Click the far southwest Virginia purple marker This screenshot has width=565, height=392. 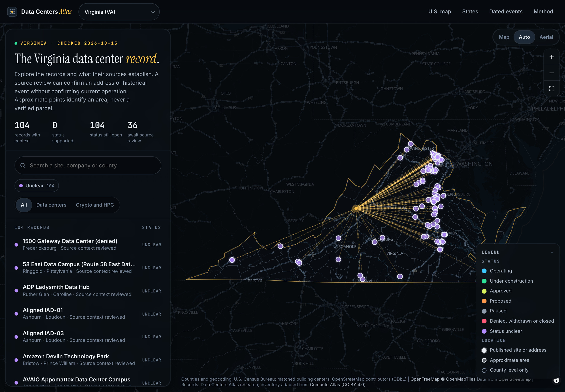click(x=232, y=260)
